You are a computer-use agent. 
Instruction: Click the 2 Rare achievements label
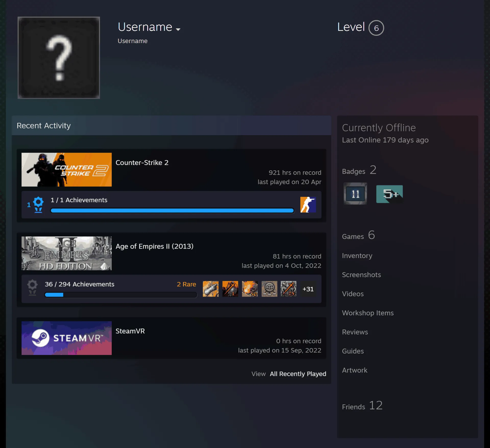click(186, 284)
